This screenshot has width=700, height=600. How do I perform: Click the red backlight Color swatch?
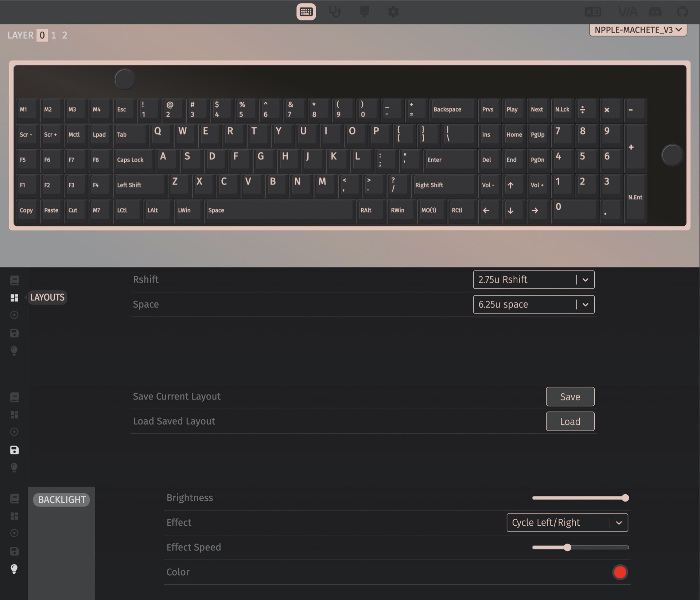(620, 572)
